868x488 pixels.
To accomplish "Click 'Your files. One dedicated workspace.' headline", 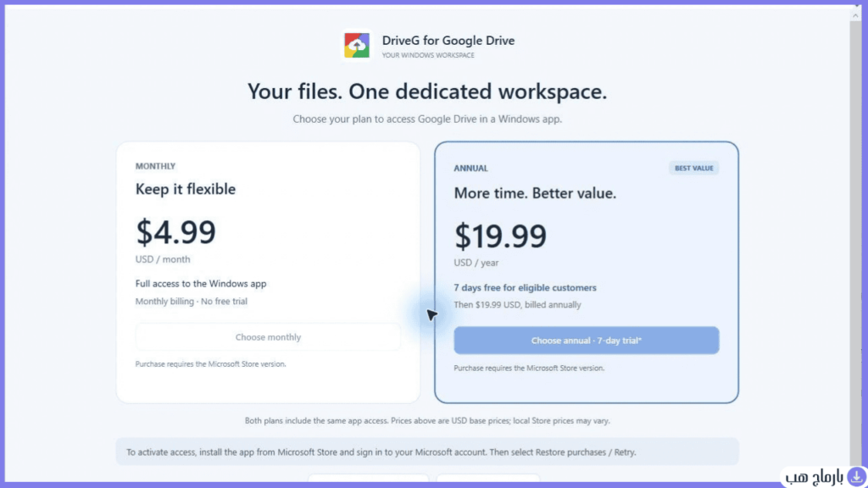I will pos(427,91).
